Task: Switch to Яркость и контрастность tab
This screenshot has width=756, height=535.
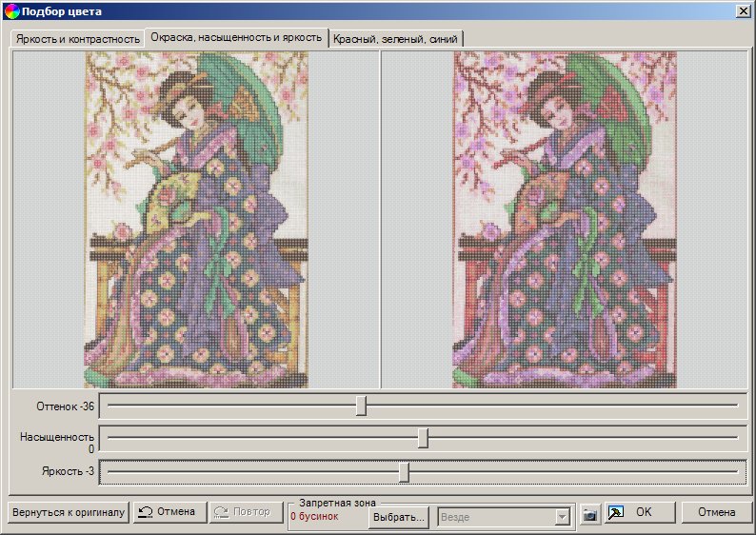Action: pos(77,39)
